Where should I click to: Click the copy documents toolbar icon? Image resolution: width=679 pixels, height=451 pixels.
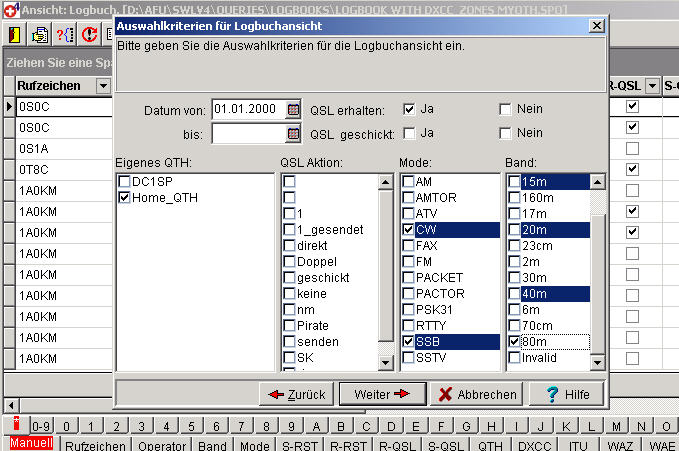[40, 34]
